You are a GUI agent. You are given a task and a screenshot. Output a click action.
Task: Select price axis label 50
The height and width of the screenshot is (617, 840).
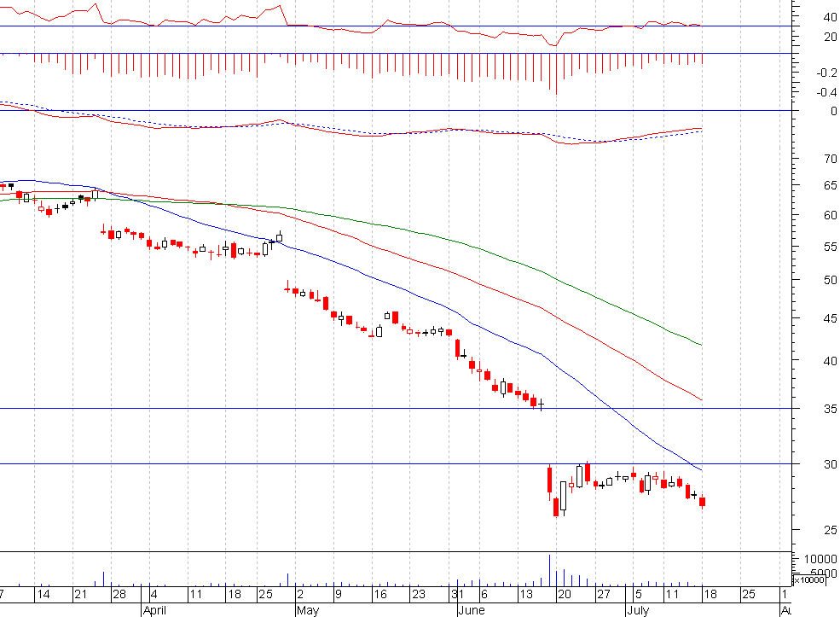[831, 280]
